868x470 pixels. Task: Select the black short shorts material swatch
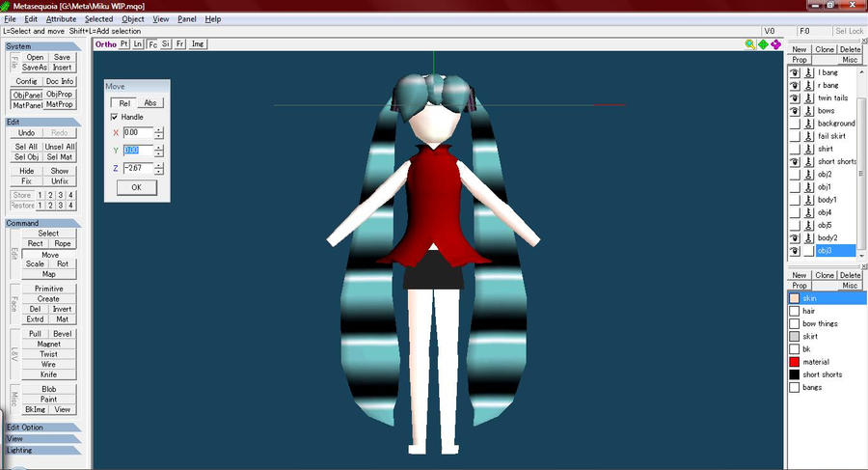click(x=795, y=374)
